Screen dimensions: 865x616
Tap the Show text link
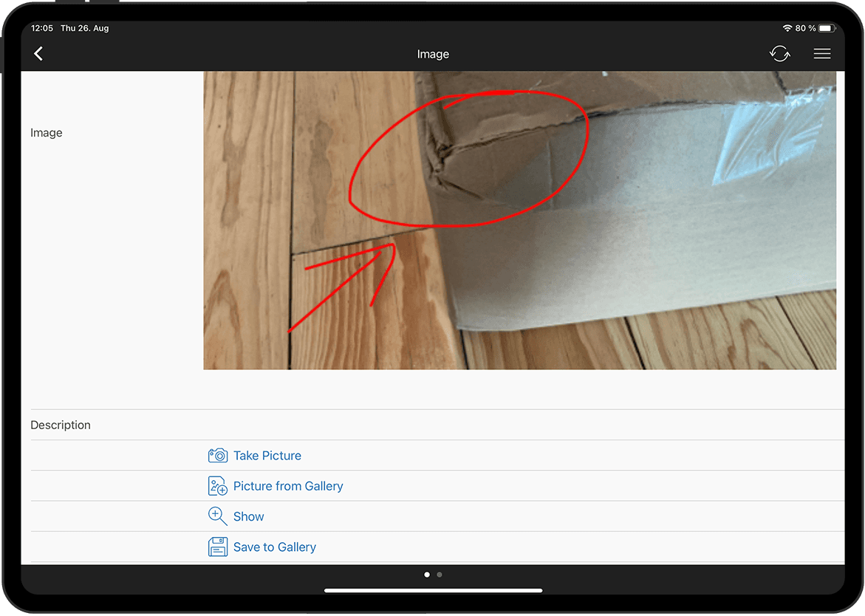click(x=249, y=517)
